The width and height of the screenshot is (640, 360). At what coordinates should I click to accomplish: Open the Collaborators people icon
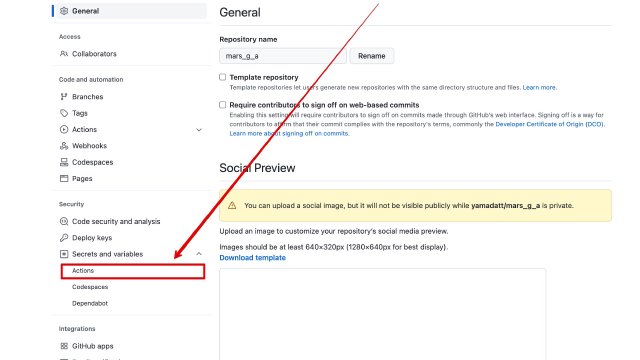click(64, 53)
